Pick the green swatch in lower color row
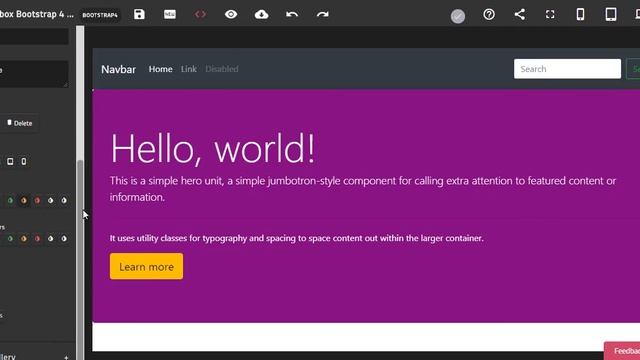This screenshot has height=360, width=640. click(10, 238)
